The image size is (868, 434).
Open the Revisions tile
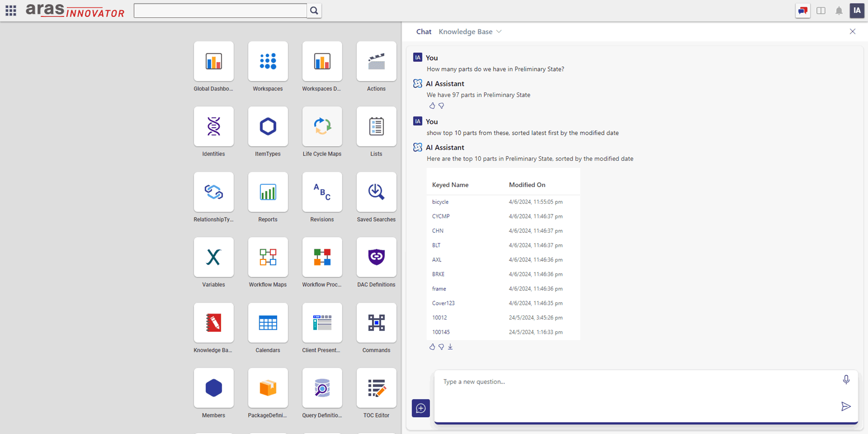[322, 192]
